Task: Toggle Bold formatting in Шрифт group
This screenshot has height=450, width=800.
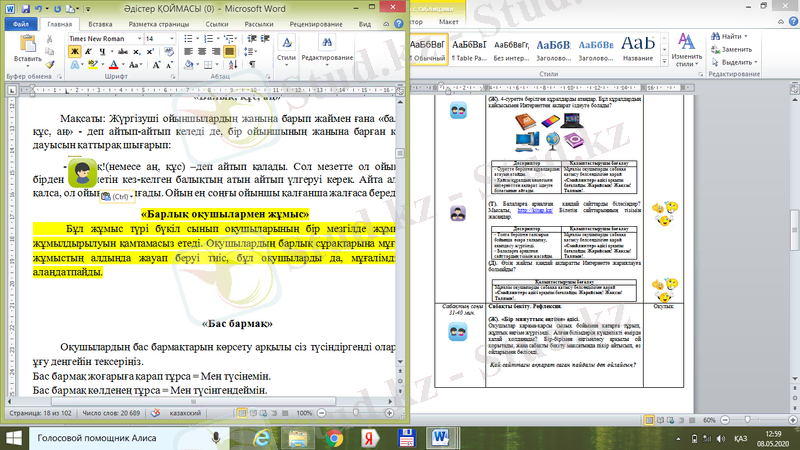Action: pyautogui.click(x=74, y=51)
